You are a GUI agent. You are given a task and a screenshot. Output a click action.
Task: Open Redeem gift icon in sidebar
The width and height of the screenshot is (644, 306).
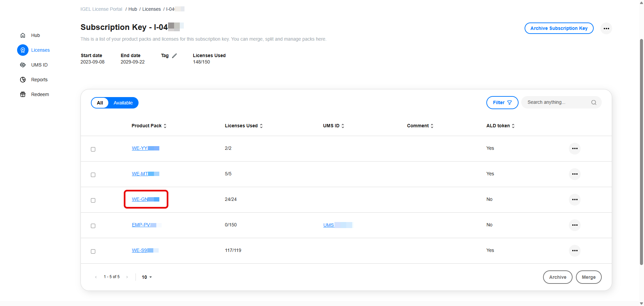[x=23, y=94]
